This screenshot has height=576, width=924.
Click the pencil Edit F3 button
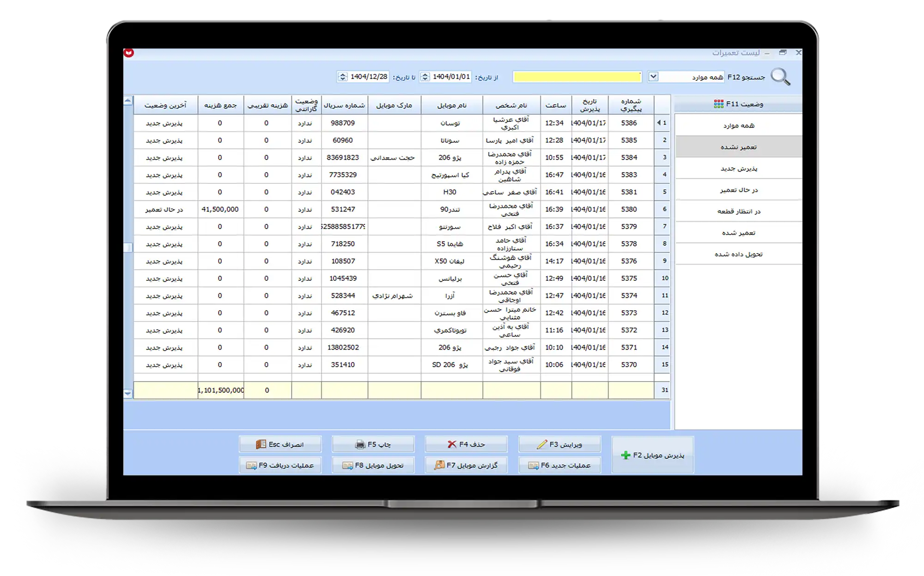[559, 444]
